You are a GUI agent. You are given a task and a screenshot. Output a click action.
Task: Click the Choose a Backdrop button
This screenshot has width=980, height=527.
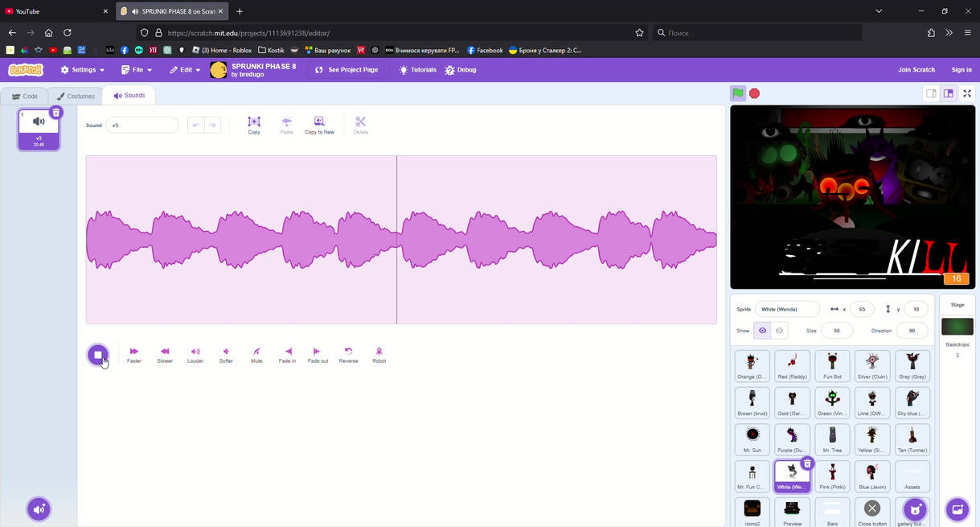(957, 509)
